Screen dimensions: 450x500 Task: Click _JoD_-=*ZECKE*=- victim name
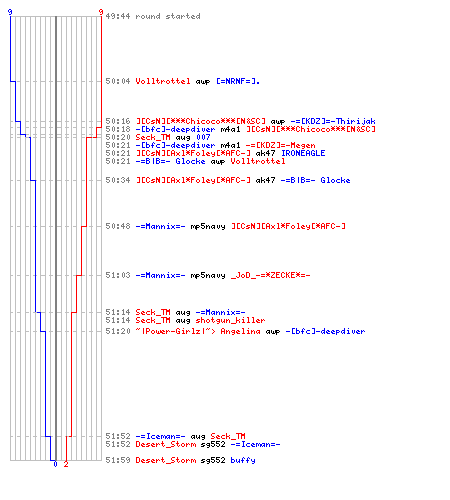pyautogui.click(x=270, y=275)
